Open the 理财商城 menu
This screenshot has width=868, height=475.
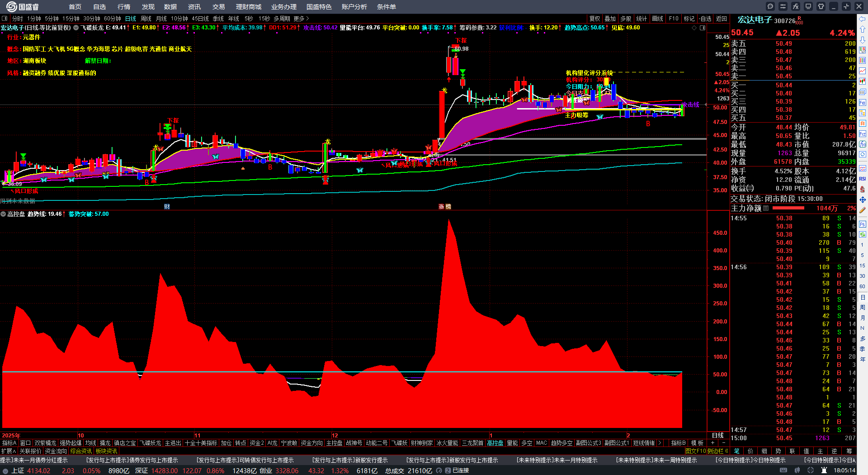tap(249, 7)
